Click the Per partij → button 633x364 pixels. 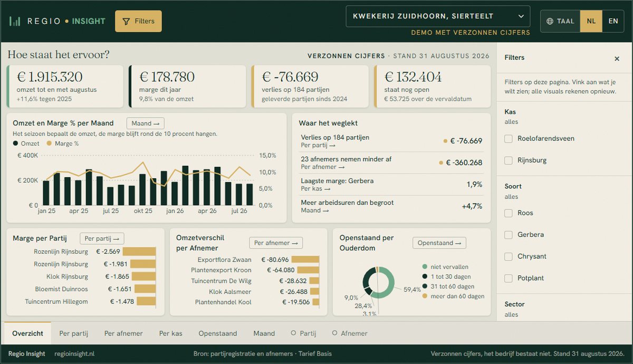102,238
